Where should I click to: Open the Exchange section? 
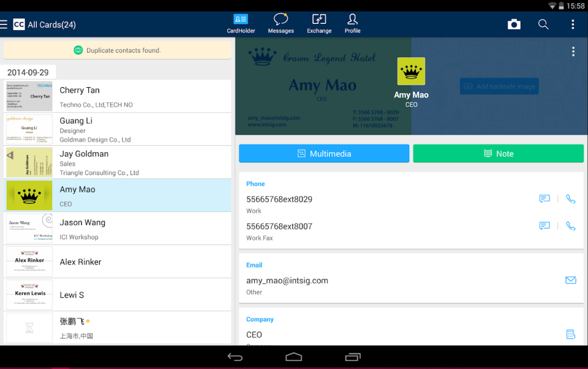pos(319,24)
